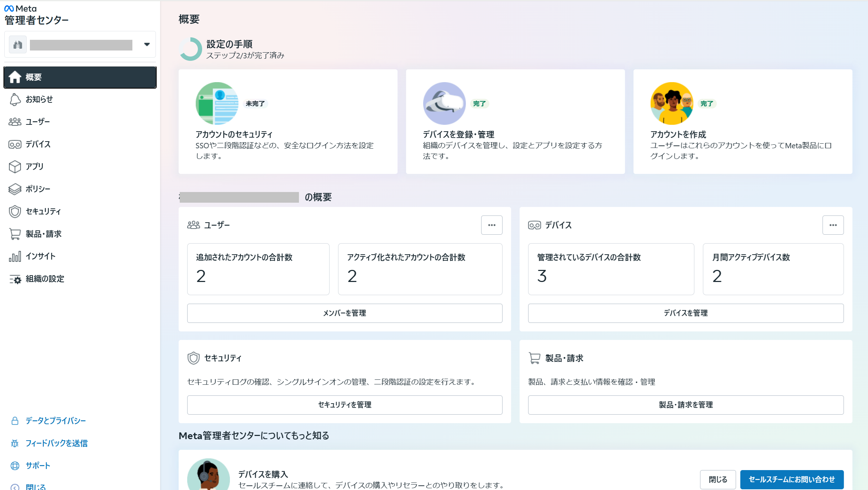Click the ステップ2/3が完了済み text
The image size is (868, 490).
246,55
